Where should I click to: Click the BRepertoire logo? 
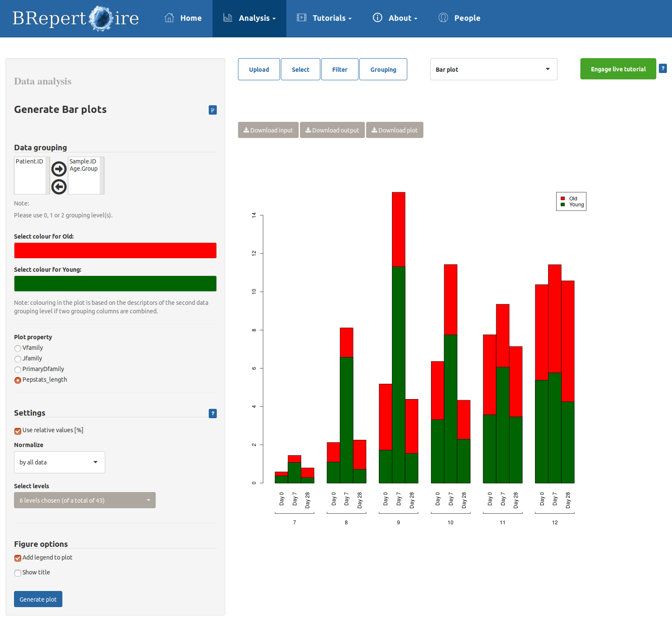(x=76, y=18)
